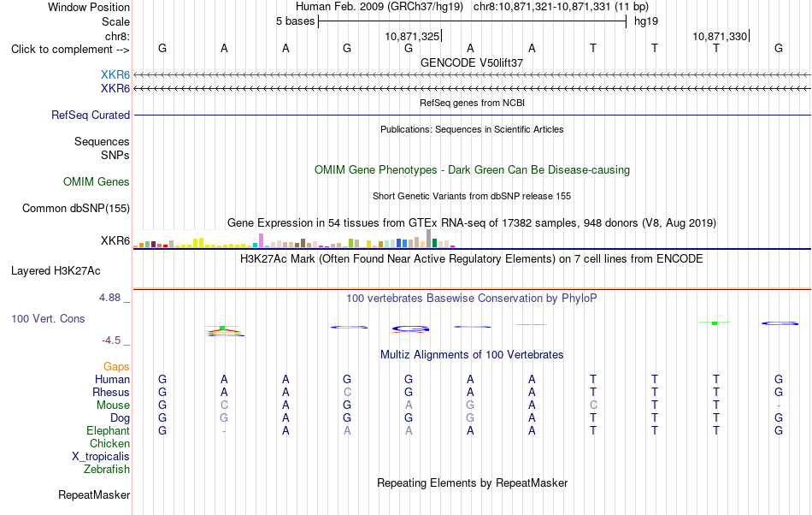The width and height of the screenshot is (812, 515).
Task: Open the RefSeq Curated track label
Action: point(90,115)
